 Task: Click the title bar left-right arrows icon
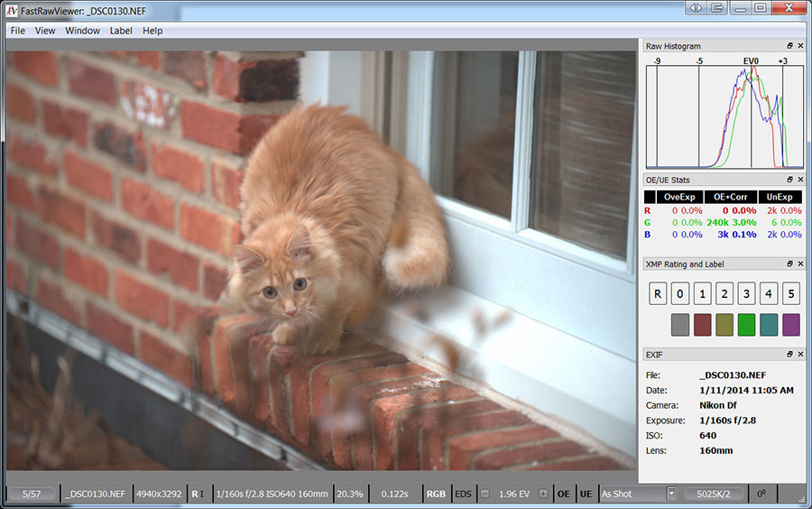pyautogui.click(x=695, y=7)
